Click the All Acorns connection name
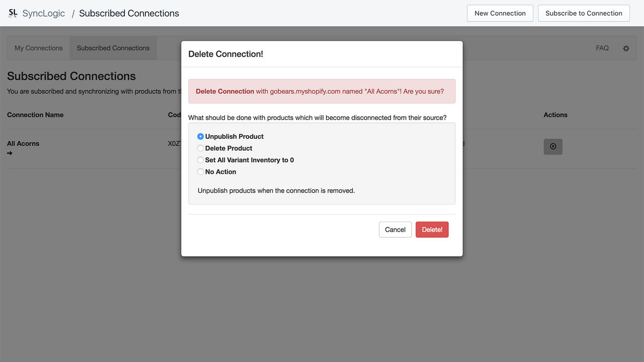Viewport: 644px width, 362px height. (23, 143)
